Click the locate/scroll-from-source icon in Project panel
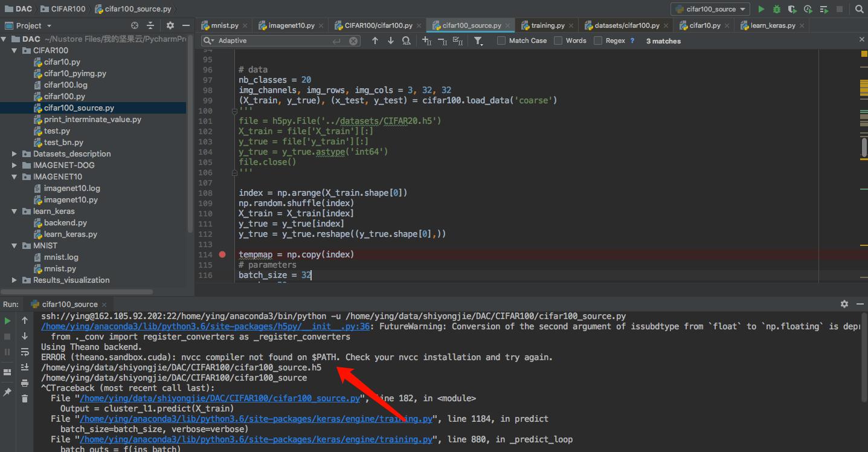Screen dimensions: 868x452 pos(135,25)
